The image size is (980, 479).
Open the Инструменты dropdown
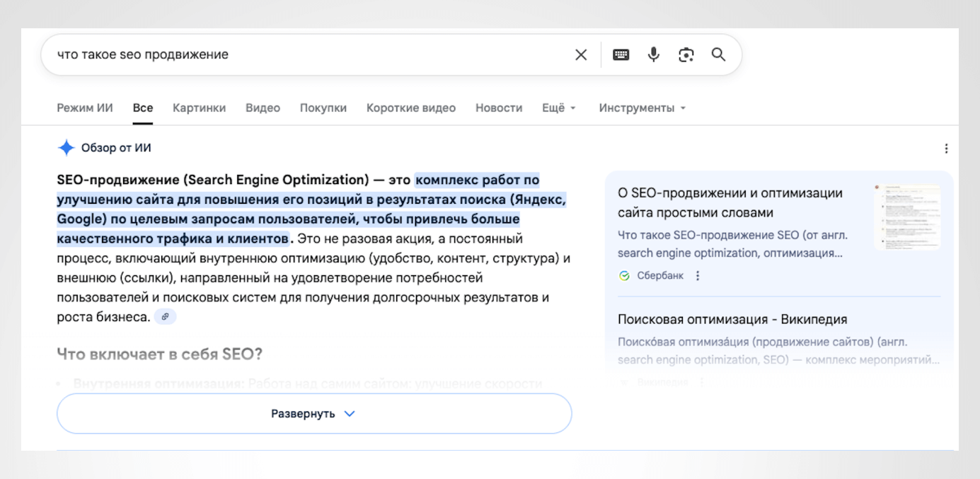coord(638,108)
